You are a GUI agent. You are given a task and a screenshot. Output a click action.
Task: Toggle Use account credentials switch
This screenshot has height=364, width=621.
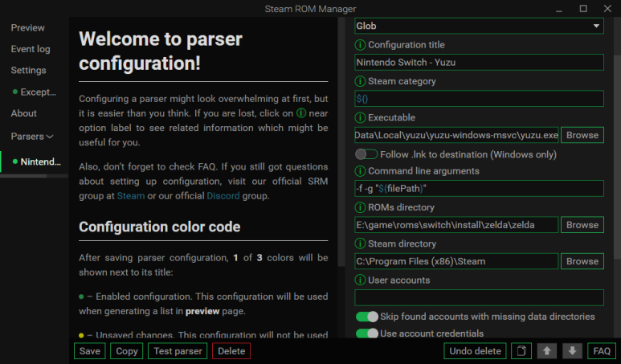tap(367, 333)
